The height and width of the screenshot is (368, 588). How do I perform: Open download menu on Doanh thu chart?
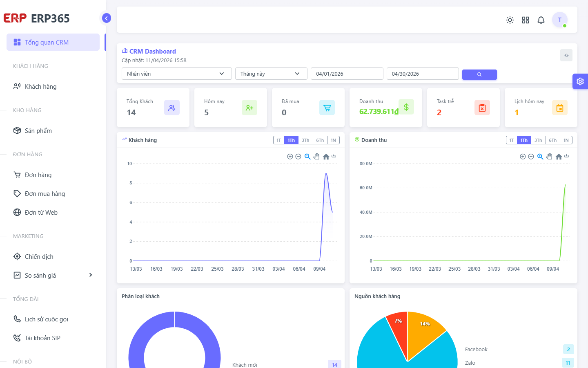[x=566, y=156]
